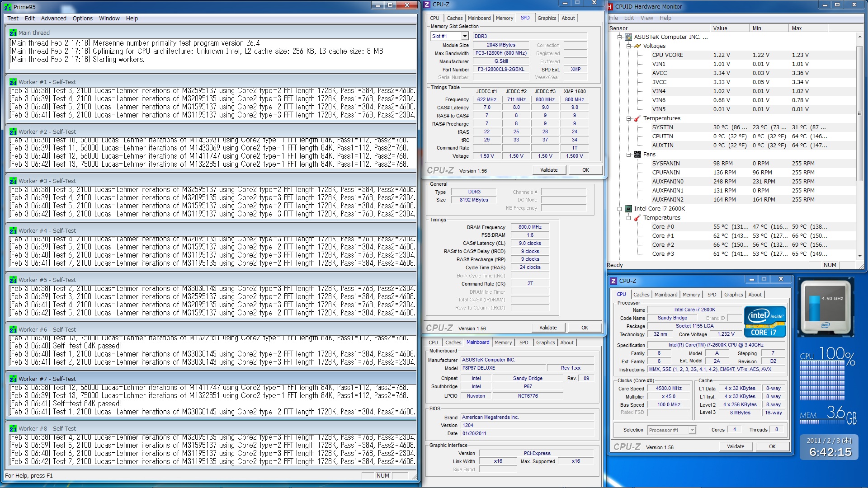868x488 pixels.
Task: Click the Max column header
Action: (808, 28)
